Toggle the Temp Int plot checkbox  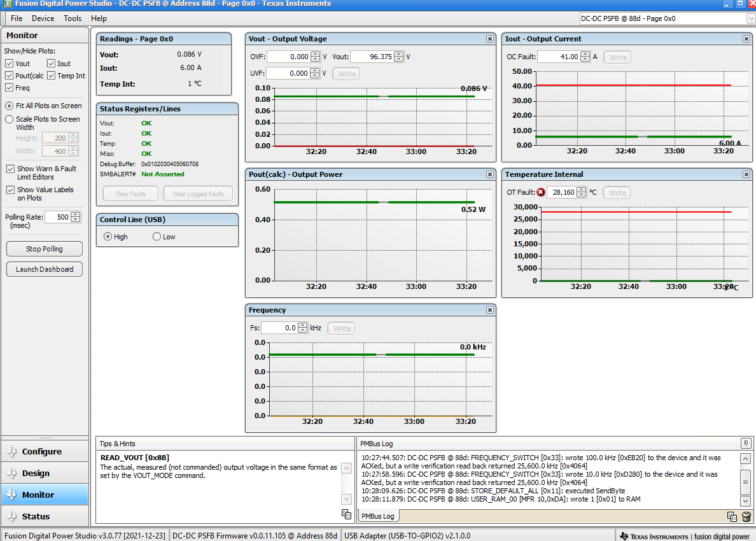51,75
